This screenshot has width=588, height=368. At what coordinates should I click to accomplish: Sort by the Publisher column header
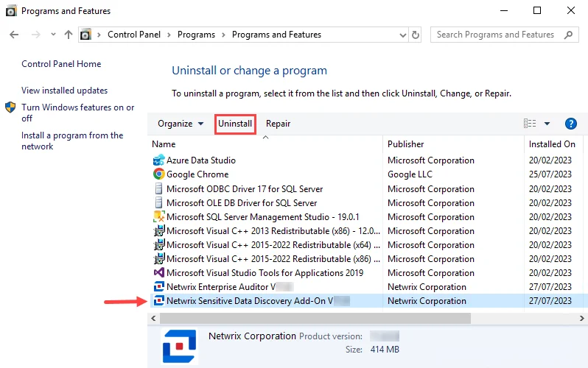point(405,144)
